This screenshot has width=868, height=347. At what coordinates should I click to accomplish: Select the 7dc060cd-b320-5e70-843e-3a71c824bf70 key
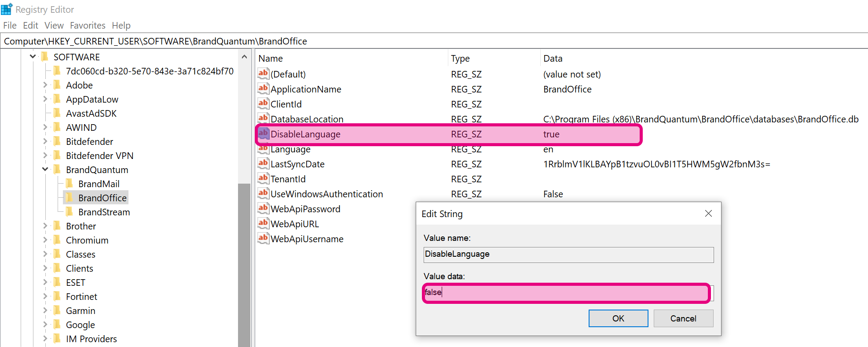(x=150, y=71)
